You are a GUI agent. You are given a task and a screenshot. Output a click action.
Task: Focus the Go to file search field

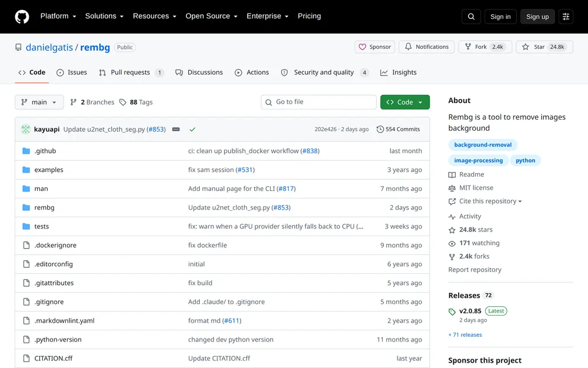(x=319, y=102)
